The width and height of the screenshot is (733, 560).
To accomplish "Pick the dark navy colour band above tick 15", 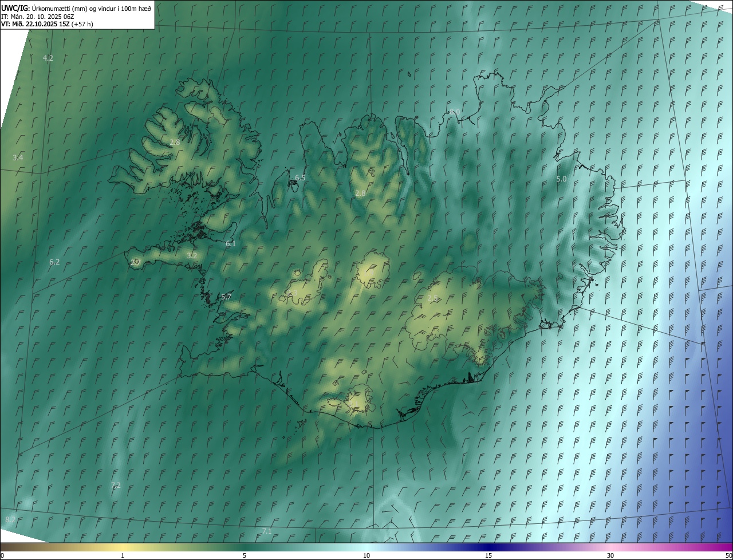I will (488, 547).
